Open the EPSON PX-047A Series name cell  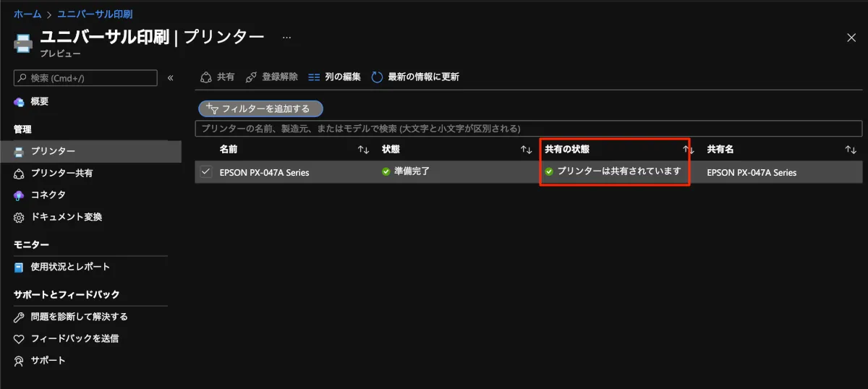click(264, 173)
